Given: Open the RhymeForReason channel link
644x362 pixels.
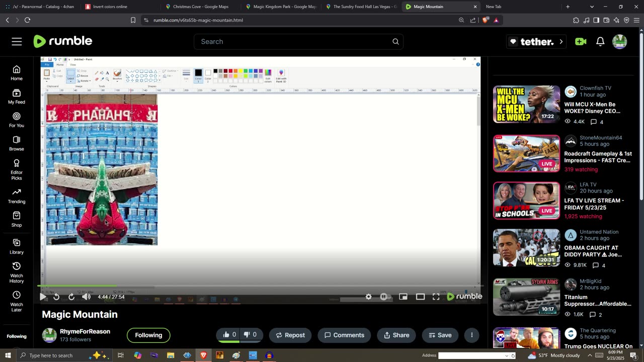Looking at the screenshot, I should (x=85, y=332).
